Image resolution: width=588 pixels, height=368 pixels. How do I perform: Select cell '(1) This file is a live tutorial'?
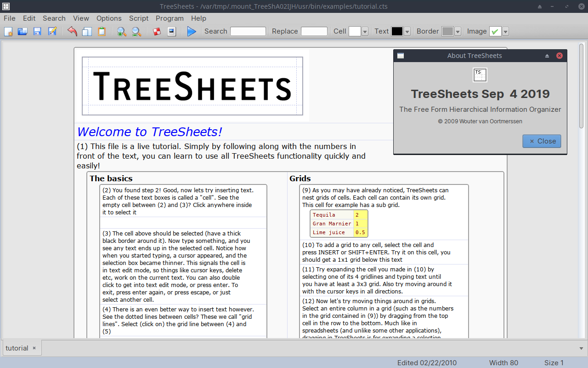point(221,156)
